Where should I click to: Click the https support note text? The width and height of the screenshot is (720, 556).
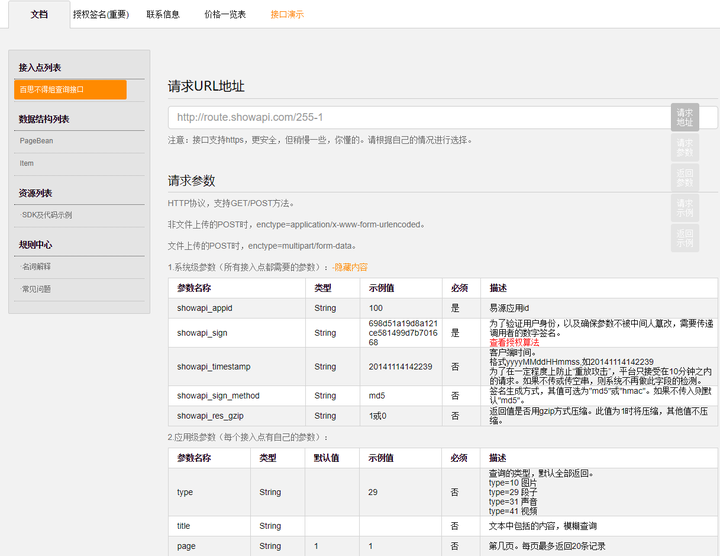320,140
